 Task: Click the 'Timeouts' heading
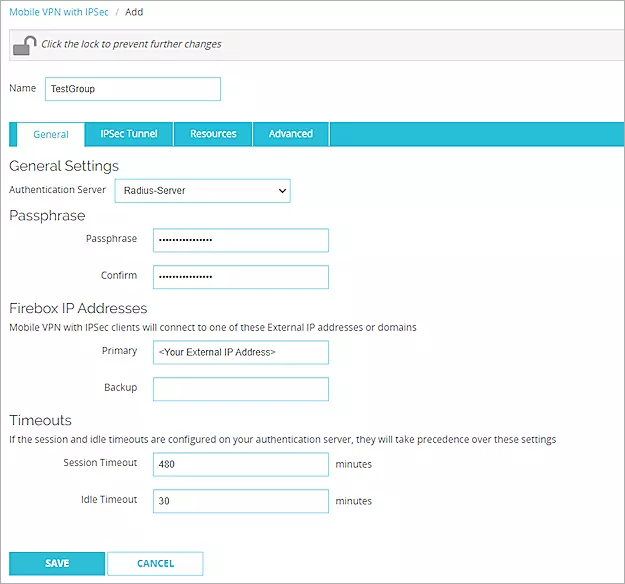(40, 420)
